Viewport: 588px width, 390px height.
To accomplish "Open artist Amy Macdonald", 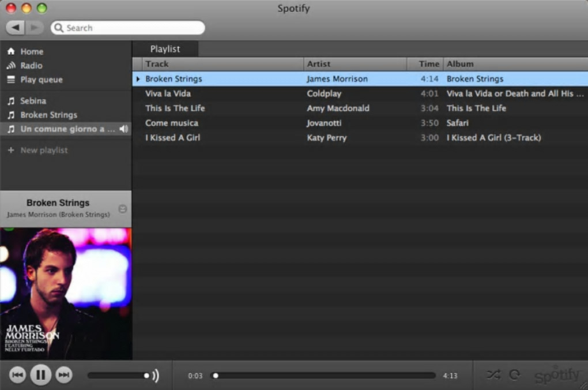I will click(x=338, y=108).
